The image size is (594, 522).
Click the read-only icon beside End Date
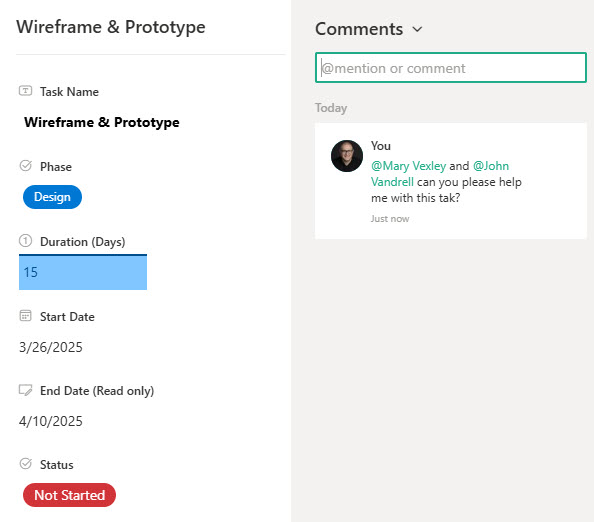[25, 390]
